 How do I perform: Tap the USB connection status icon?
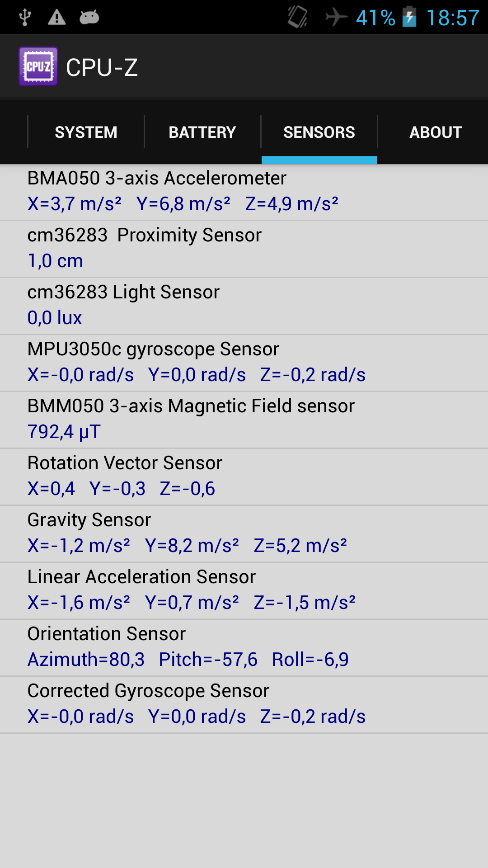pyautogui.click(x=25, y=17)
